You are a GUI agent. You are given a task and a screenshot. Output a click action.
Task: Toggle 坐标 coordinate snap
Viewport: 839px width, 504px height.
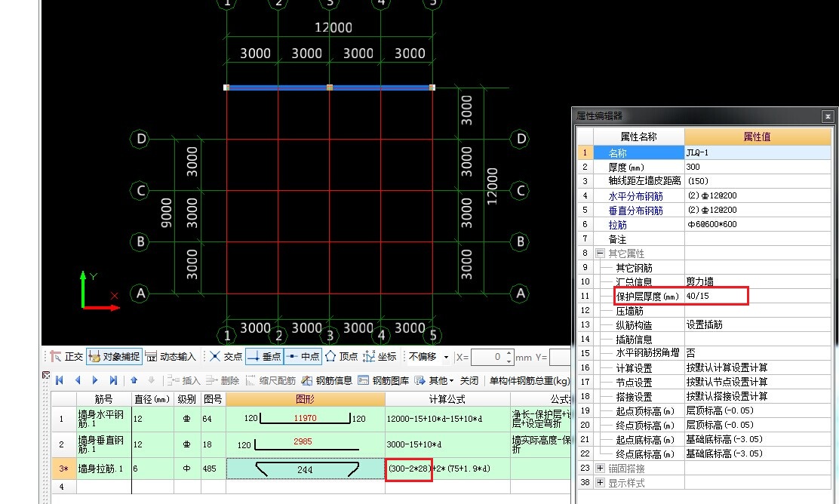coord(380,356)
